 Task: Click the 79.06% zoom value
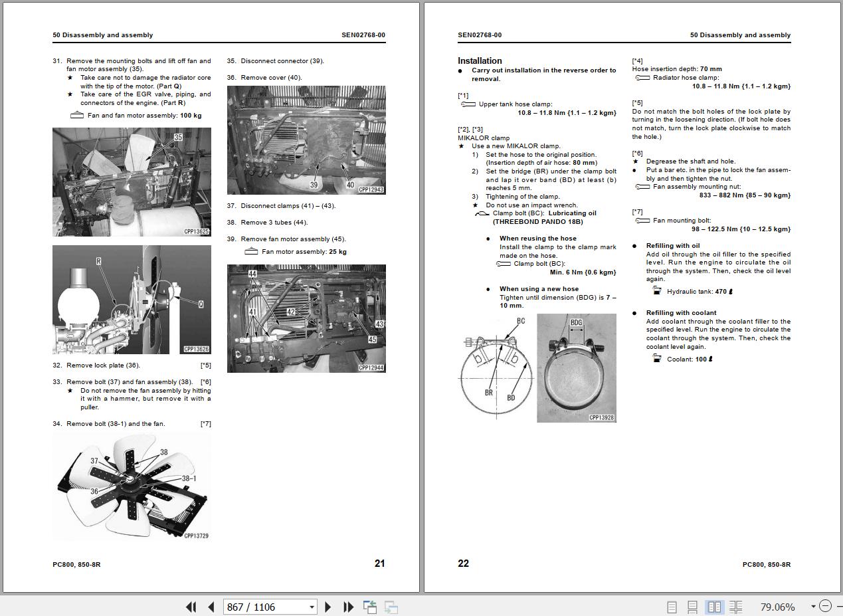777,607
